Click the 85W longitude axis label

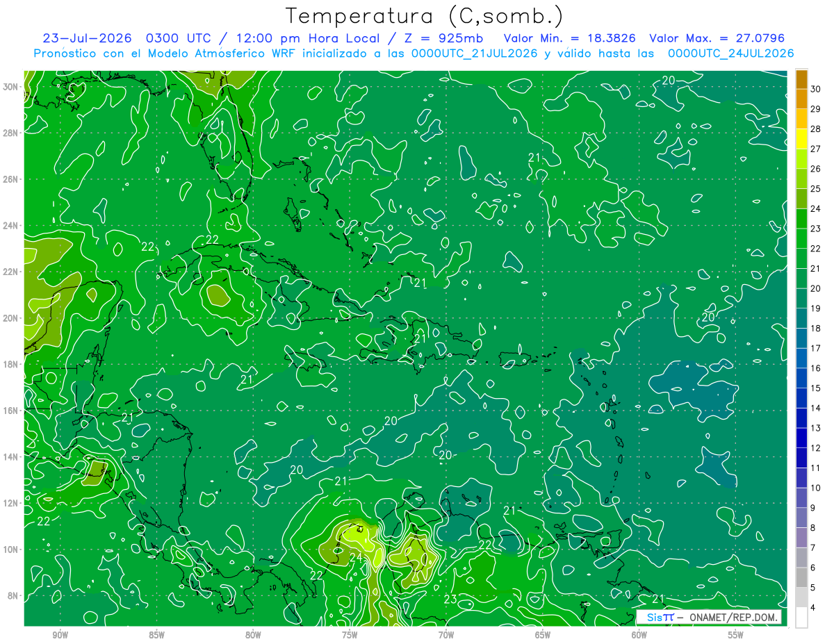156,635
